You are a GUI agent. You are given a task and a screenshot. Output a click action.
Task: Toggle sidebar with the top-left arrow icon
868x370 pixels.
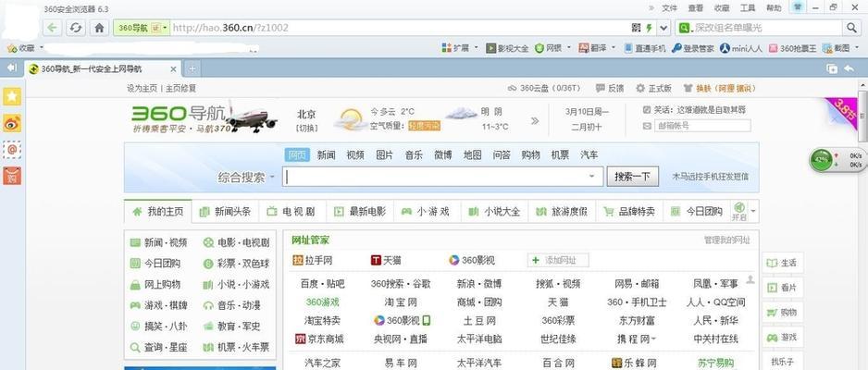12,68
